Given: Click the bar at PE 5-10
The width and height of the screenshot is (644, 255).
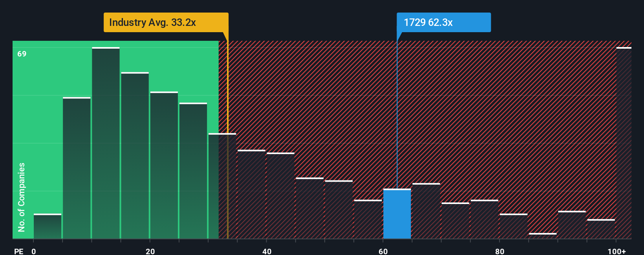Looking at the screenshot, I should tap(77, 168).
